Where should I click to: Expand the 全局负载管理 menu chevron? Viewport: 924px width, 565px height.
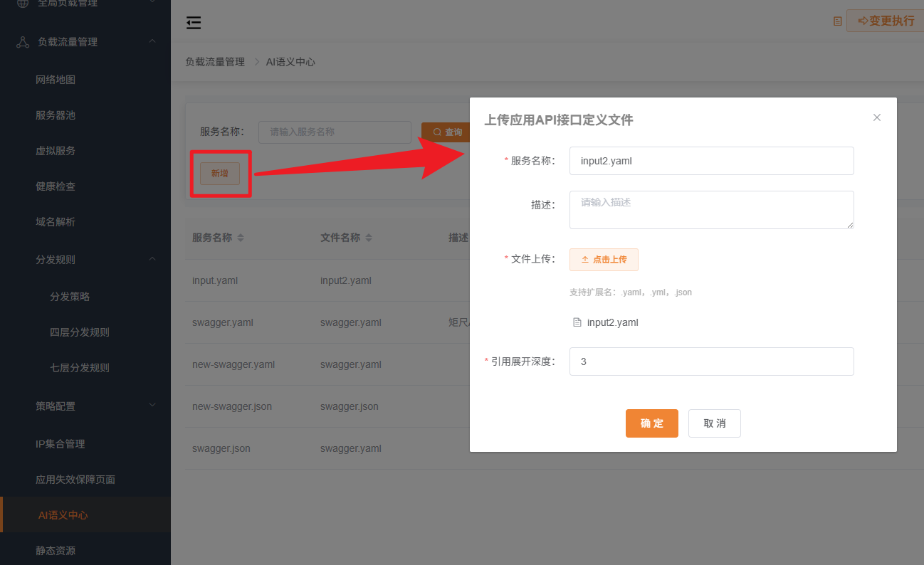tap(152, 3)
